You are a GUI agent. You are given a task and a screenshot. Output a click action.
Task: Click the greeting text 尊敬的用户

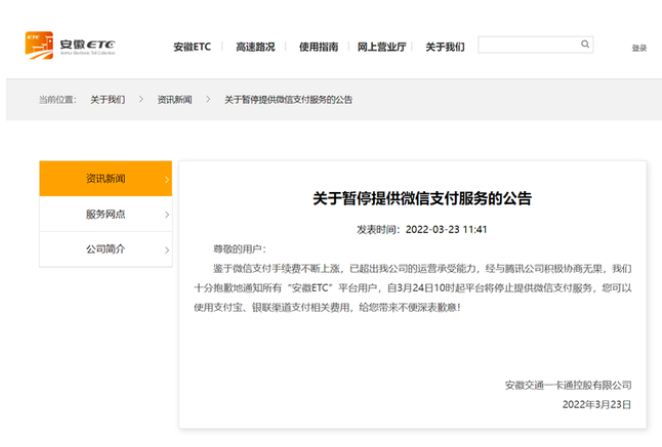(x=237, y=249)
